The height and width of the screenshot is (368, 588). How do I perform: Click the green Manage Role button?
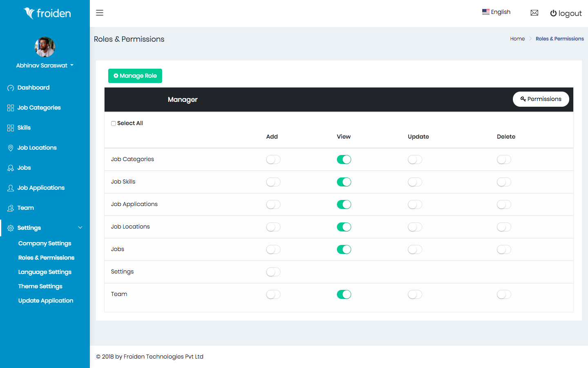(135, 76)
